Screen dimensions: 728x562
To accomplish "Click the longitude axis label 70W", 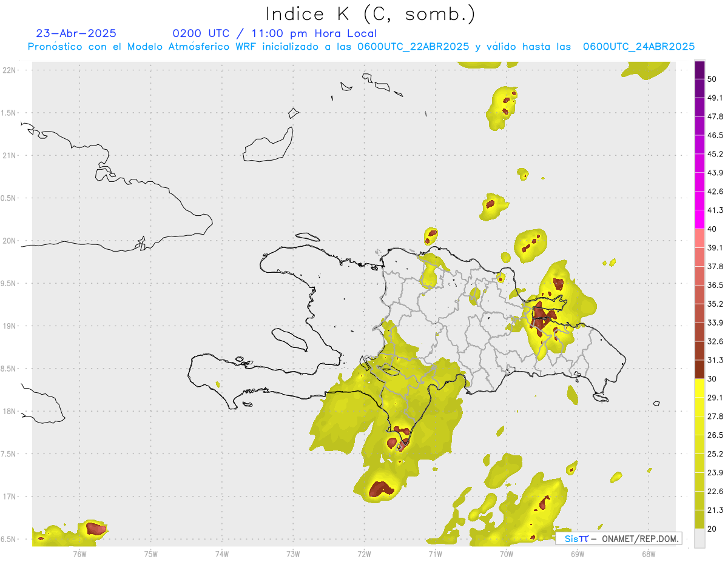I will [x=507, y=554].
